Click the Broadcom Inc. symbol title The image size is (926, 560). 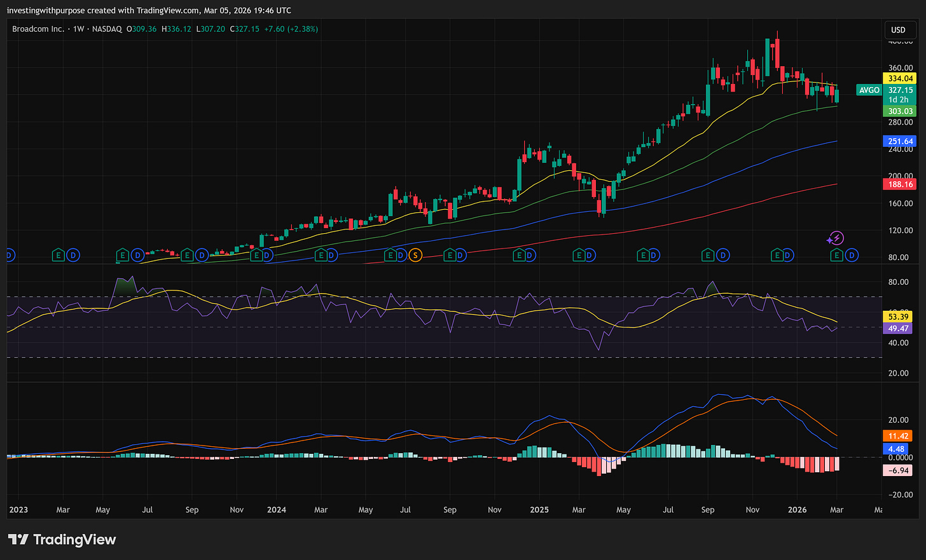38,29
